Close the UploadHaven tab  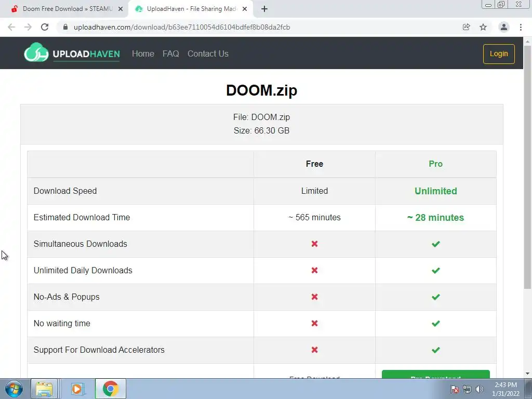pos(245,9)
